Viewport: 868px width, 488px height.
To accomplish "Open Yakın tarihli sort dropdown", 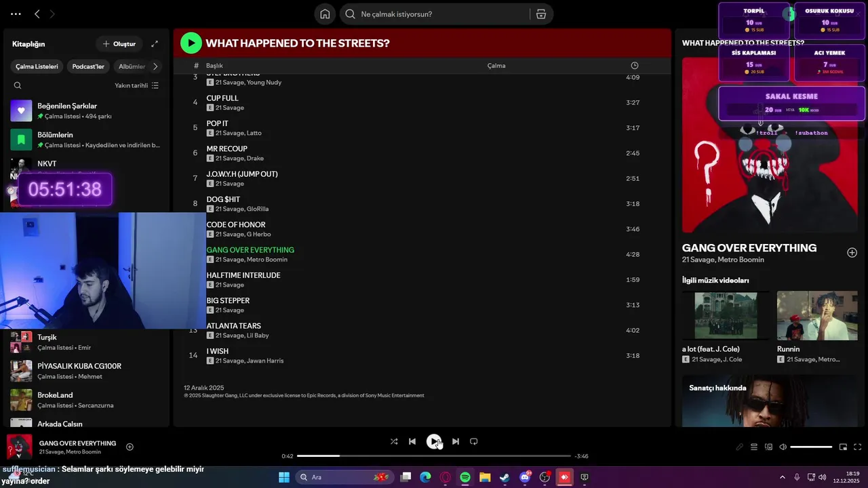I will tap(136, 85).
